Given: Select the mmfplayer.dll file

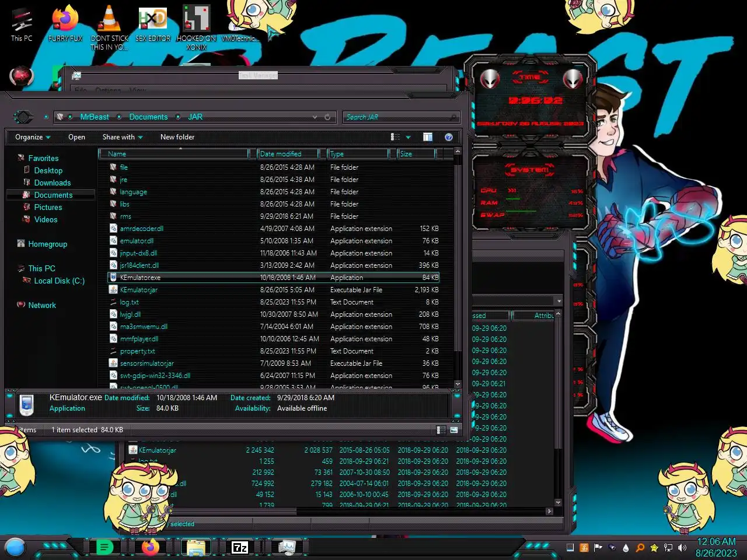Looking at the screenshot, I should 139,339.
